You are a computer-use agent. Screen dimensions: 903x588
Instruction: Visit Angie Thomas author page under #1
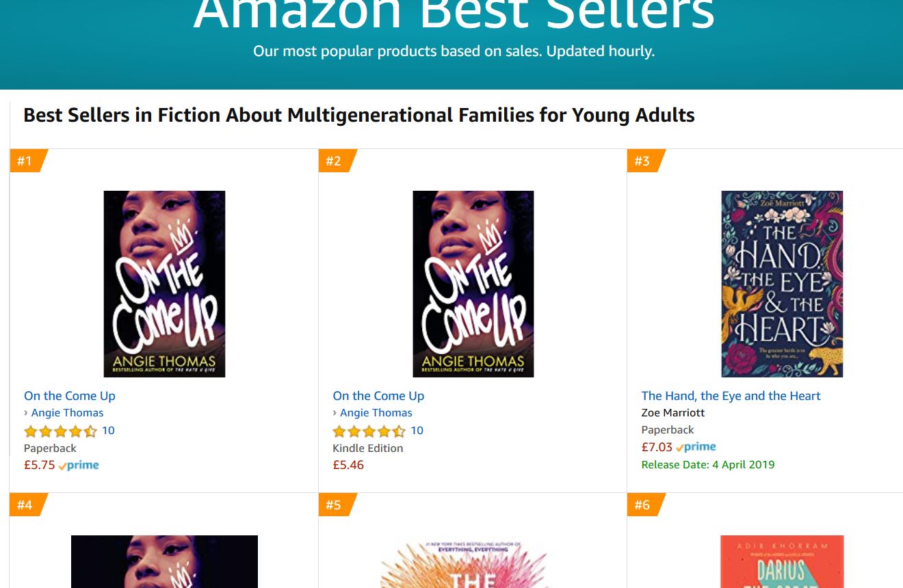click(x=67, y=413)
